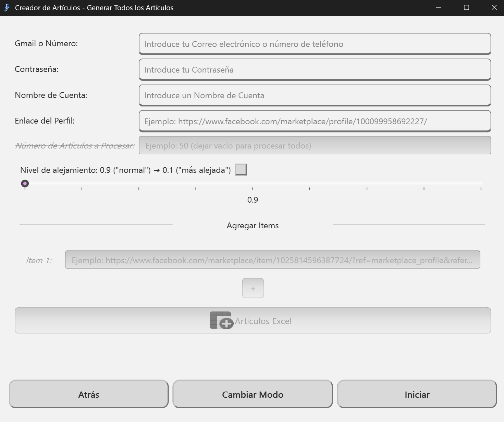Toggle the Nivel de alejamiento checkbox
504x422 pixels.
click(241, 169)
